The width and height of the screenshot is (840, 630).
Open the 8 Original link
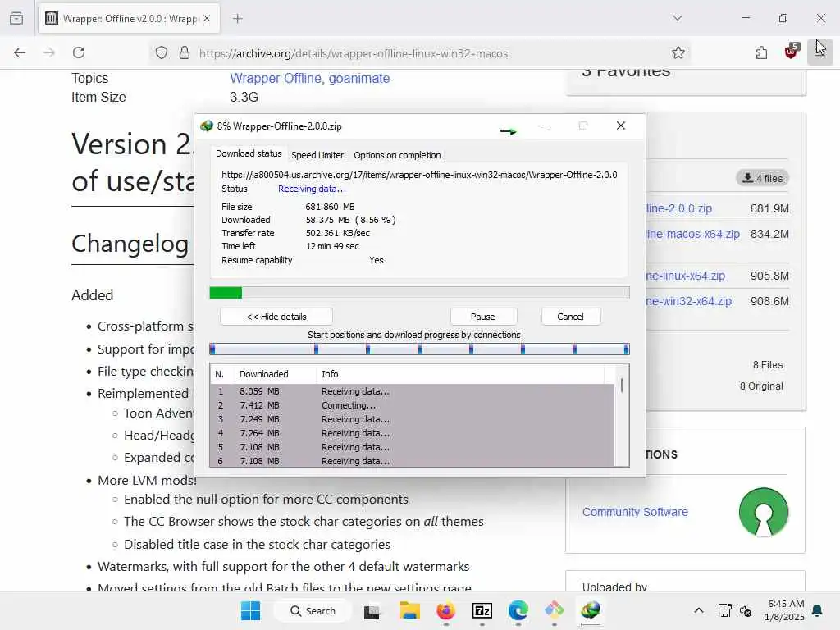(x=761, y=386)
